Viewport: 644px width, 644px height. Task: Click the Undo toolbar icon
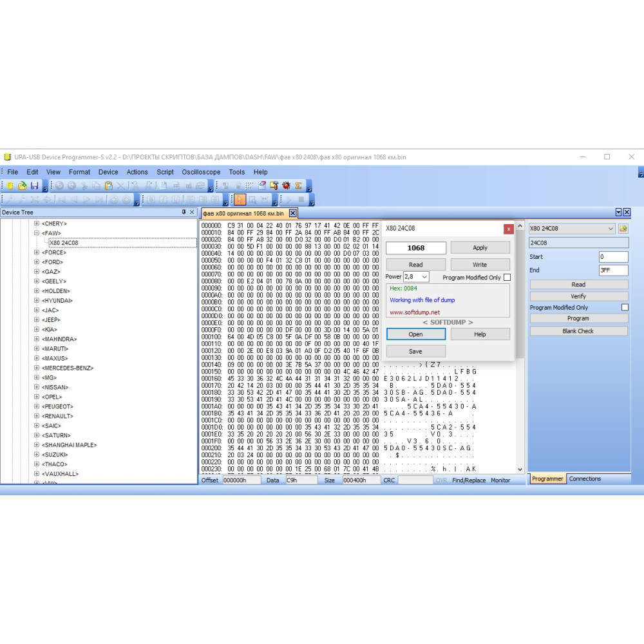pos(59,185)
